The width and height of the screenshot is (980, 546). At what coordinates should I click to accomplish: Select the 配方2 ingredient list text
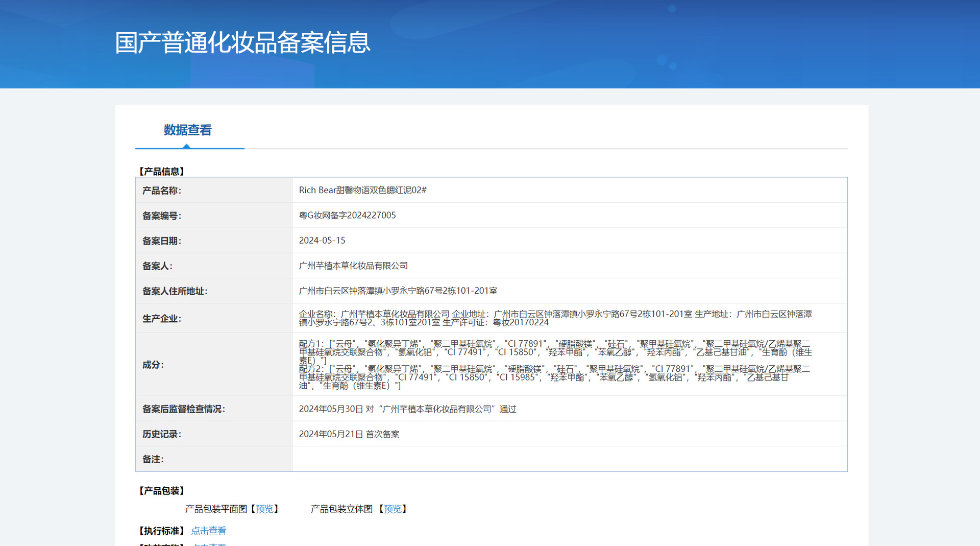tap(554, 377)
